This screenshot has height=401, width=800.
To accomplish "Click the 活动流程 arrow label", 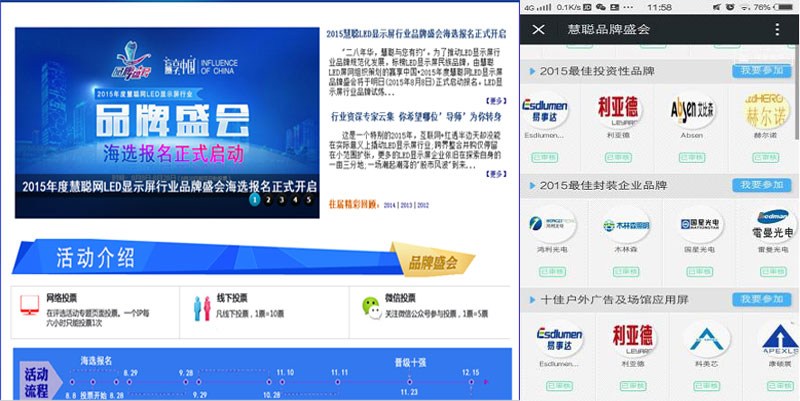I will [x=40, y=381].
